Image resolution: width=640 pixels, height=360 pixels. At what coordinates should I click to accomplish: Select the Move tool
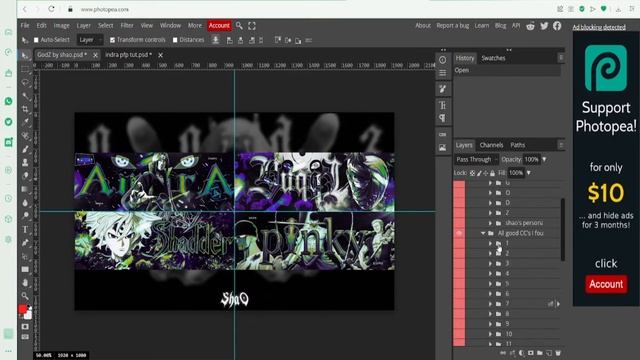tap(25, 55)
